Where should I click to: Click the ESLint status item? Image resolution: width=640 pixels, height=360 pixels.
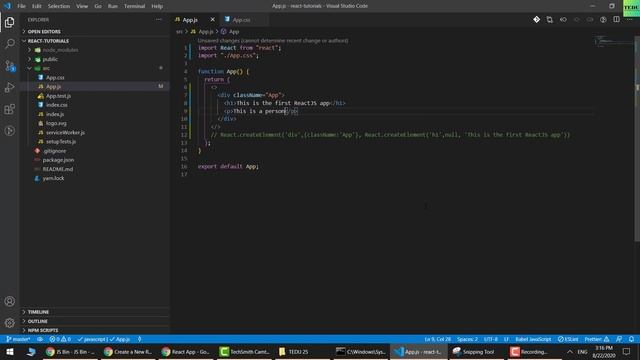point(568,339)
